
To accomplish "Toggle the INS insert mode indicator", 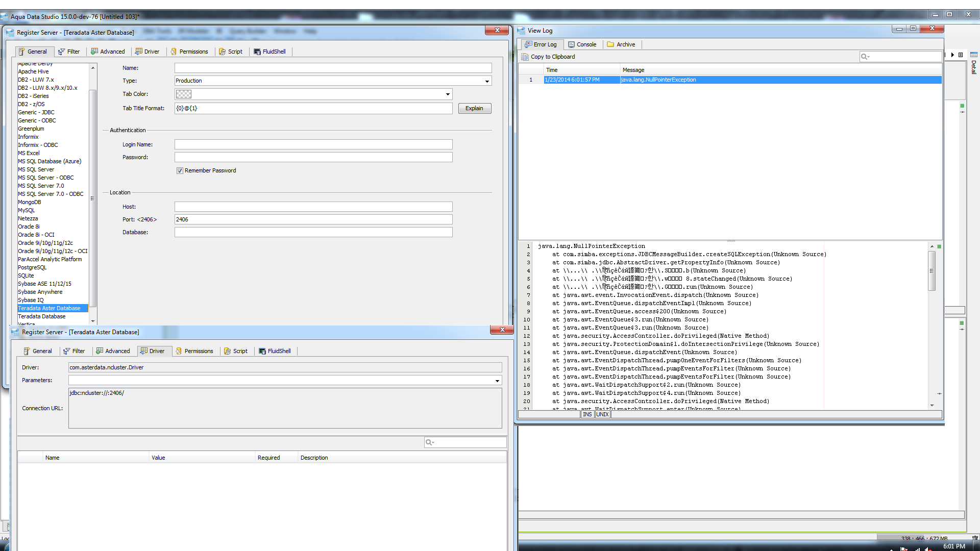I will (587, 414).
